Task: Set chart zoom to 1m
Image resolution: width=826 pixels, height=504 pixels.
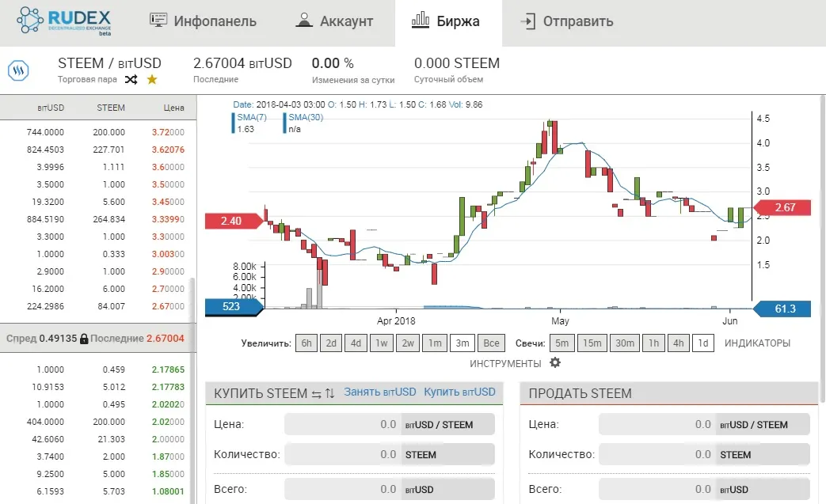Action: coord(435,343)
